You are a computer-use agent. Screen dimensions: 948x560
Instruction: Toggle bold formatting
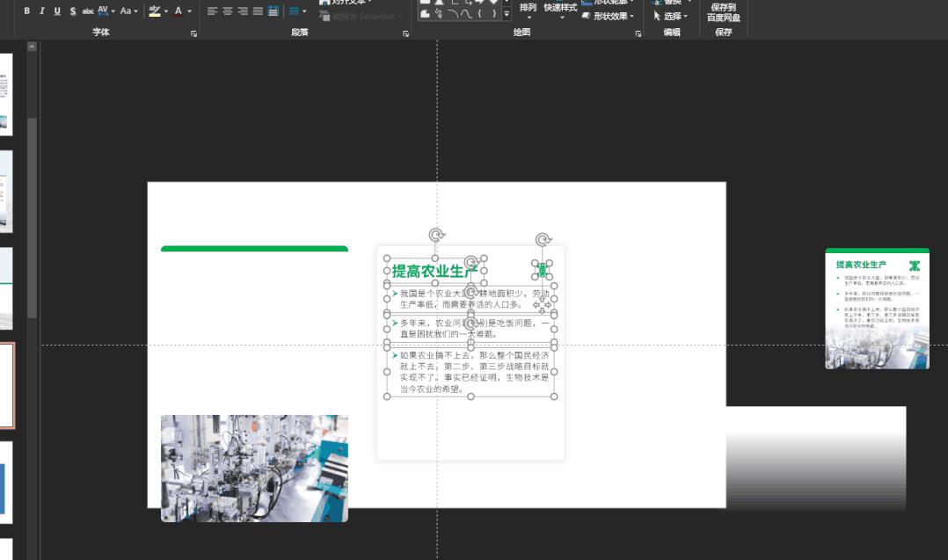27,11
